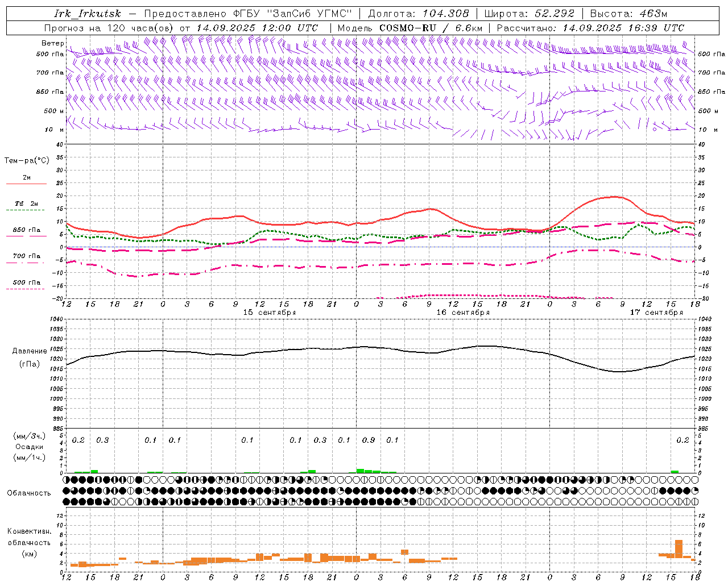
Task: Click the black pressure curve
Action: coord(381,348)
